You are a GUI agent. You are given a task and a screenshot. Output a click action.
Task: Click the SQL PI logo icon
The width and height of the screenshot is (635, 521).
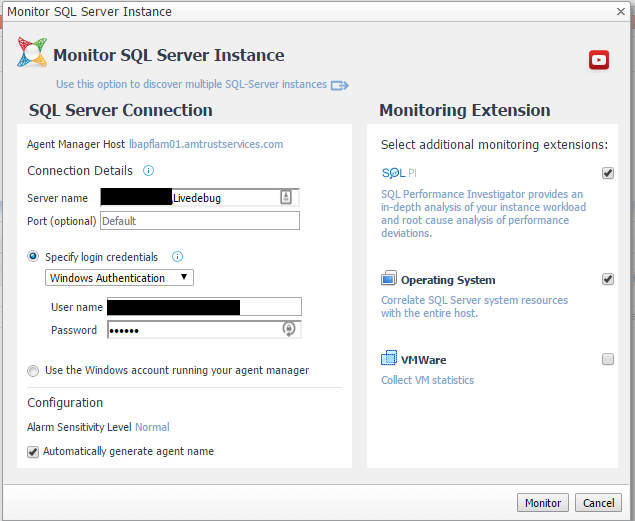pyautogui.click(x=399, y=173)
